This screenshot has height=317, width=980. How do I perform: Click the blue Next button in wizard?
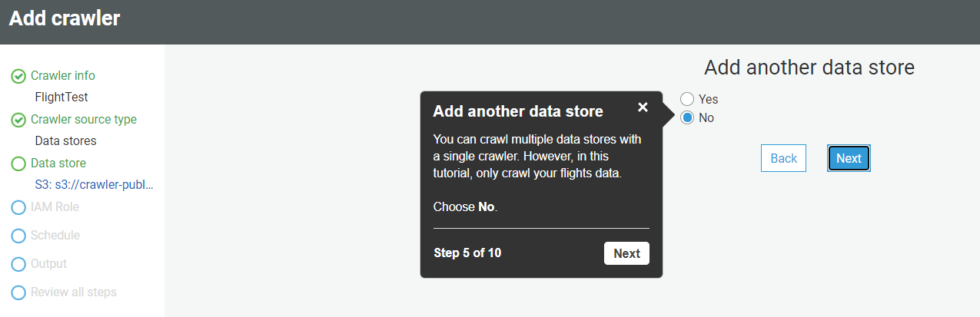(849, 158)
